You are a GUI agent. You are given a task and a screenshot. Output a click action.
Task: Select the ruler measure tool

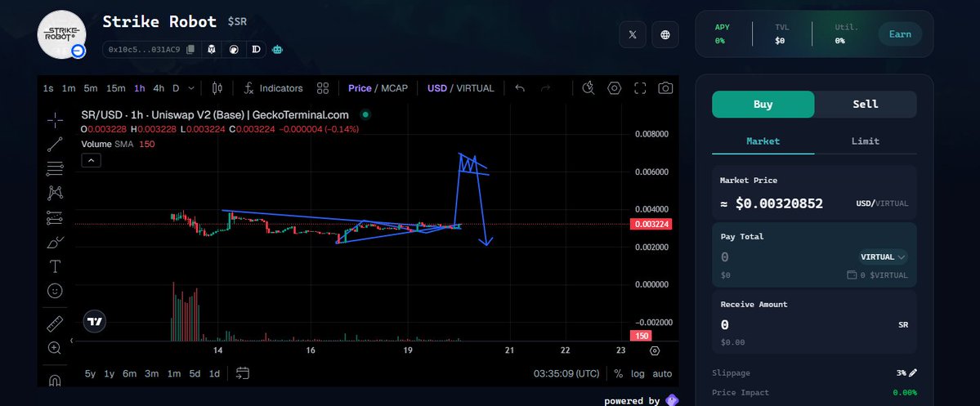click(x=55, y=323)
